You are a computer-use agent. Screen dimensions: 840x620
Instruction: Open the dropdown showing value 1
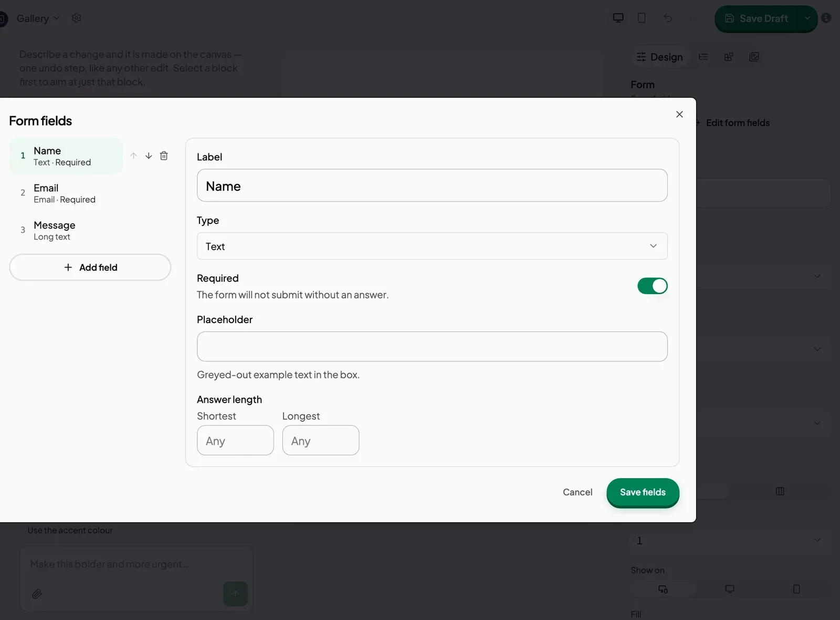point(730,540)
